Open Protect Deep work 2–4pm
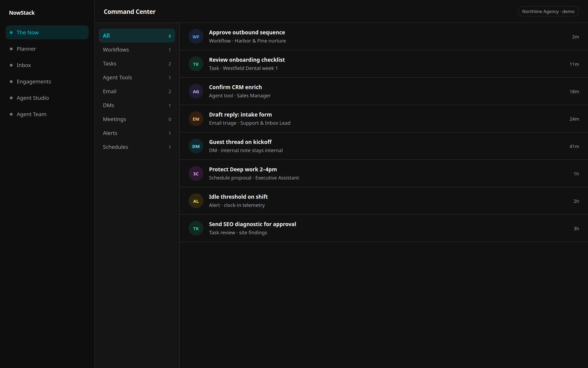 384,174
